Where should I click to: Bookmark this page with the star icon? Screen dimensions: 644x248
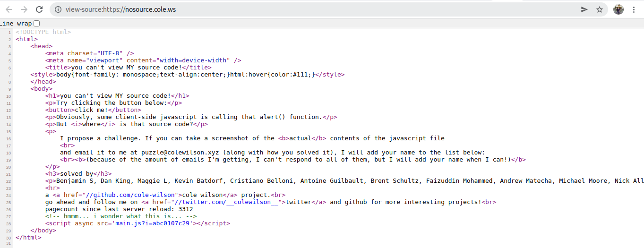point(600,9)
